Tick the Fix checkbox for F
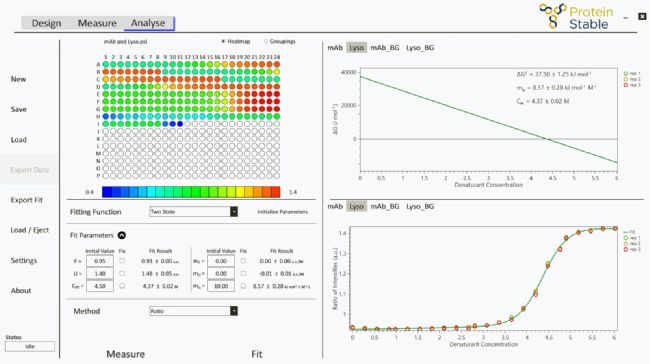 tap(122, 261)
